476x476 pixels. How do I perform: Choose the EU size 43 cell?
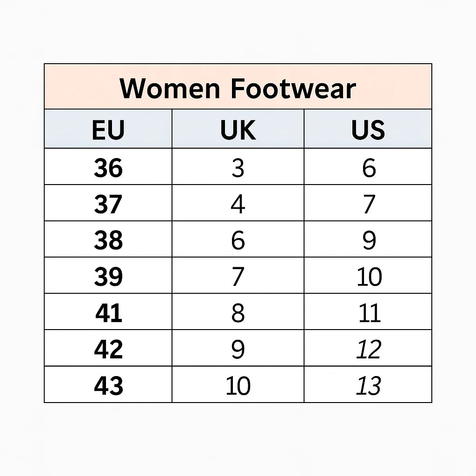click(108, 385)
